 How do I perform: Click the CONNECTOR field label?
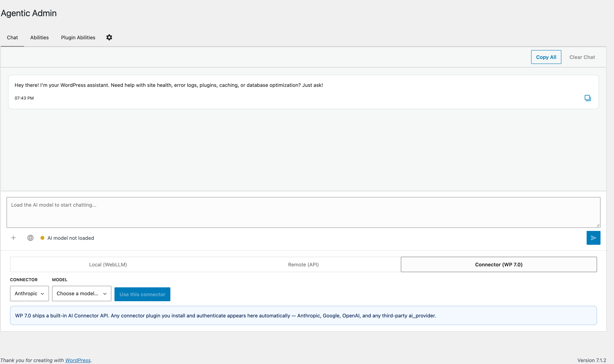[24, 280]
